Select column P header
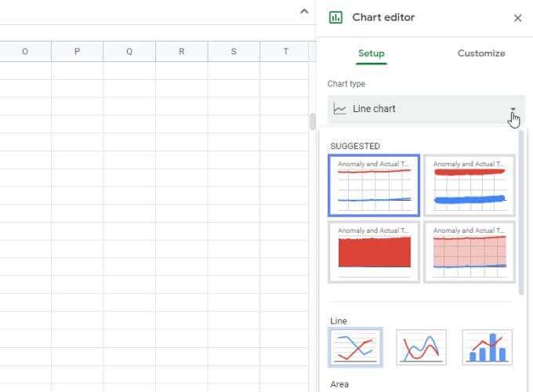The height and width of the screenshot is (392, 533). [77, 52]
